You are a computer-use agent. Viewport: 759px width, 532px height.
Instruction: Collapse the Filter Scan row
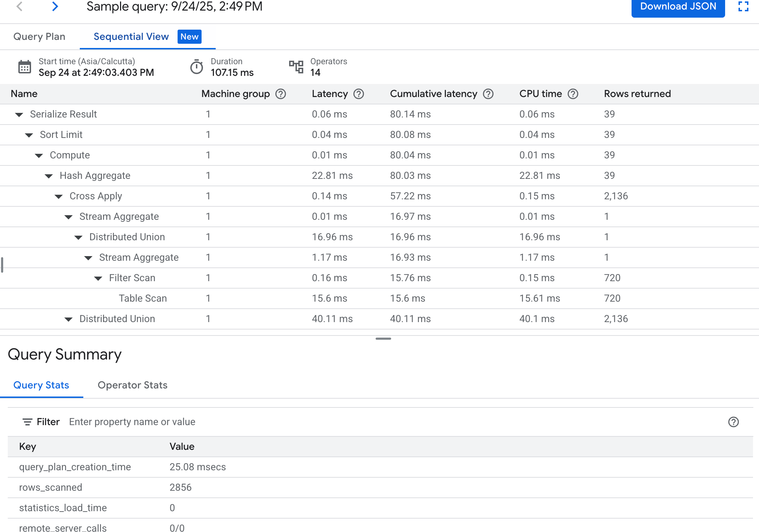[97, 278]
